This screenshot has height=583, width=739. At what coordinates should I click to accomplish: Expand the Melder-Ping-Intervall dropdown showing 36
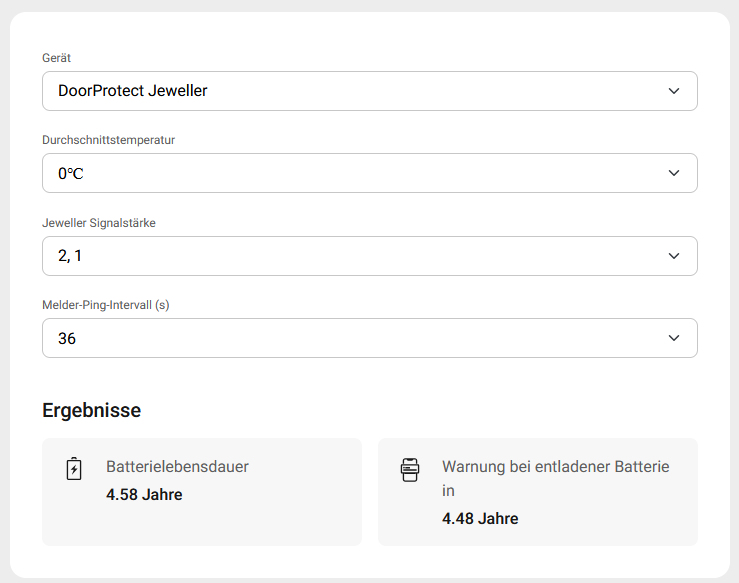[x=369, y=338]
